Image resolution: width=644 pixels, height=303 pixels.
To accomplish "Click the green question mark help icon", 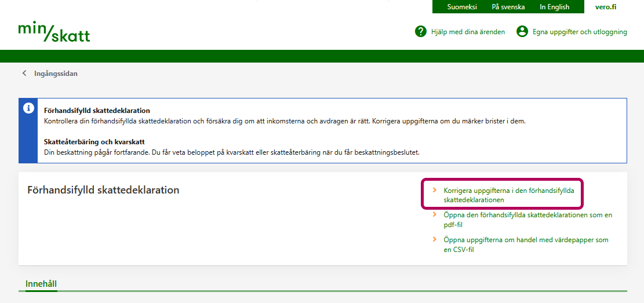I will tap(421, 31).
